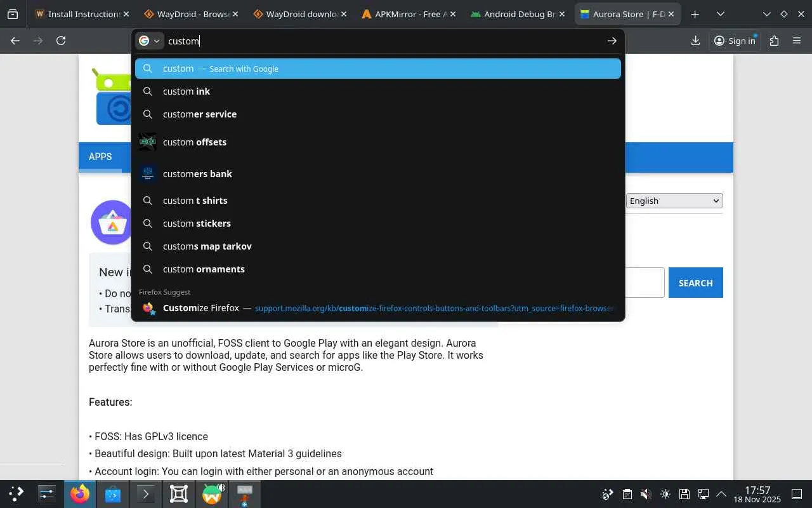
Task: Expand the hidden system tray icons arrow
Action: pyautogui.click(x=721, y=494)
